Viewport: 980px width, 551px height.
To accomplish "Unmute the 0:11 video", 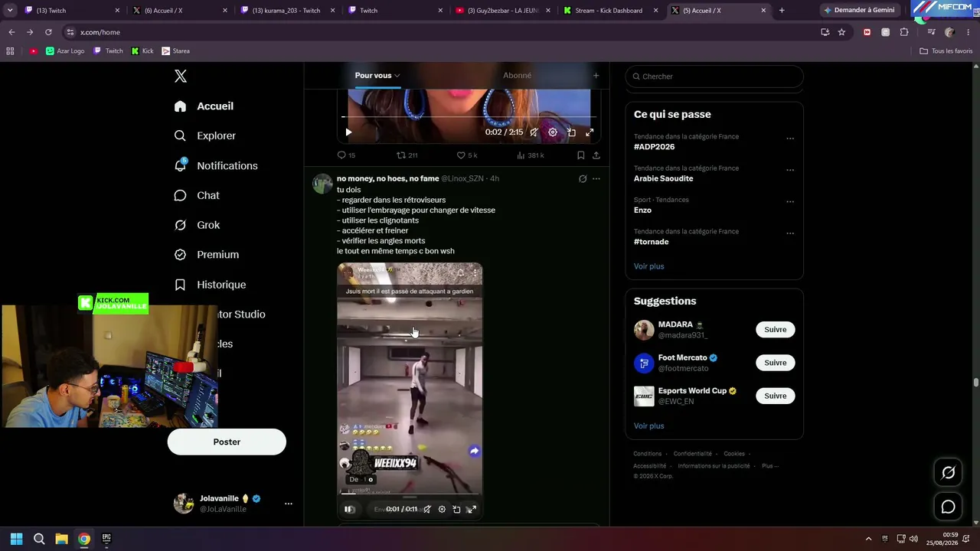I will pos(427,510).
